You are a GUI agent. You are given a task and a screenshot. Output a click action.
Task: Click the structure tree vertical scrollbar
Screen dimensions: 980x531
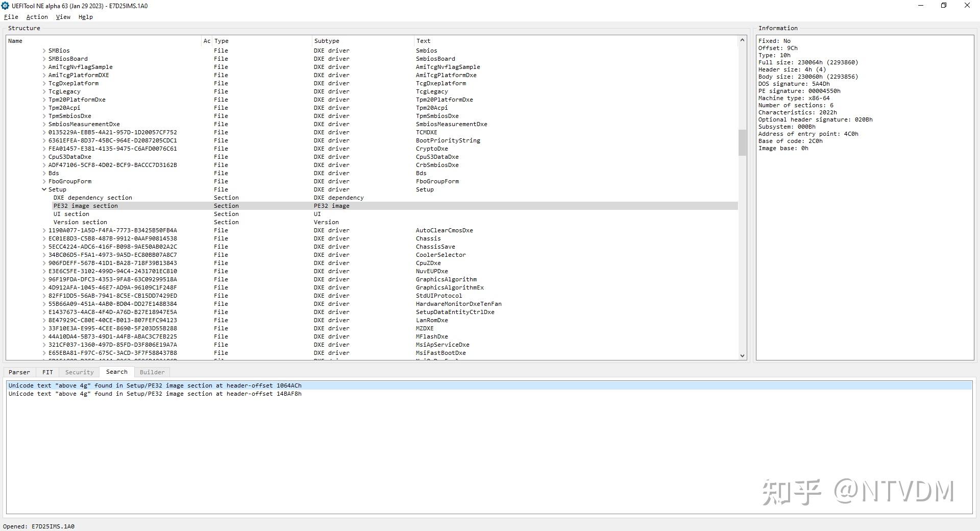(x=743, y=143)
